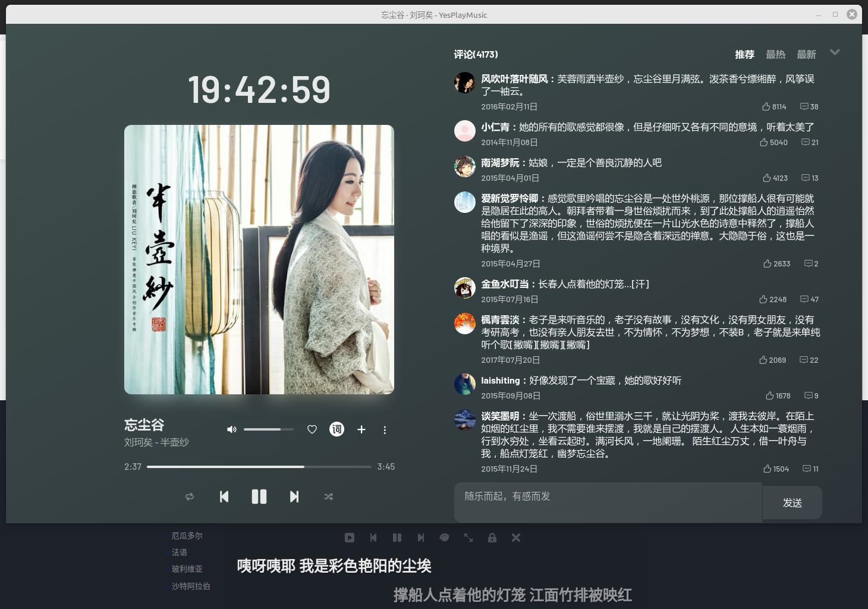
Task: Like the song with the heart icon
Action: pyautogui.click(x=312, y=429)
